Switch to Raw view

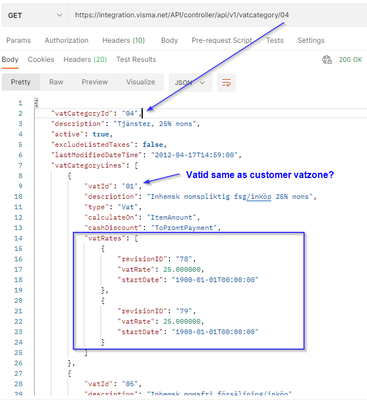(x=56, y=82)
